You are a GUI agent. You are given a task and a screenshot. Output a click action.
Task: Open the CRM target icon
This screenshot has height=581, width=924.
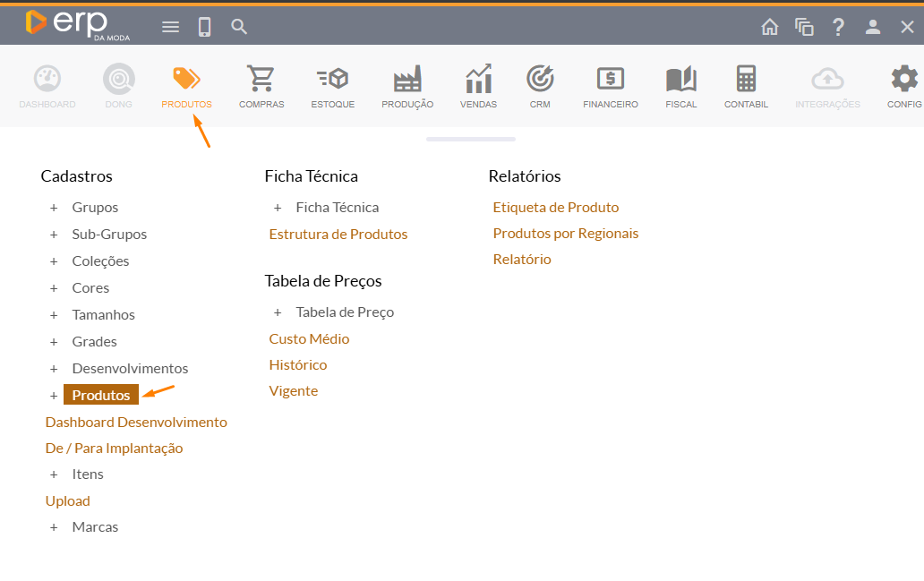(x=540, y=87)
